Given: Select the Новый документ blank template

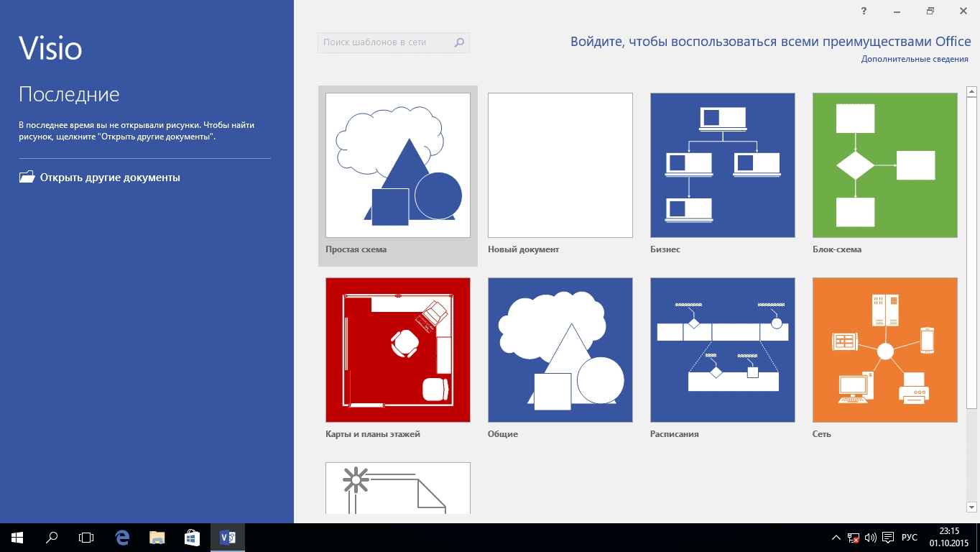Looking at the screenshot, I should tap(560, 165).
